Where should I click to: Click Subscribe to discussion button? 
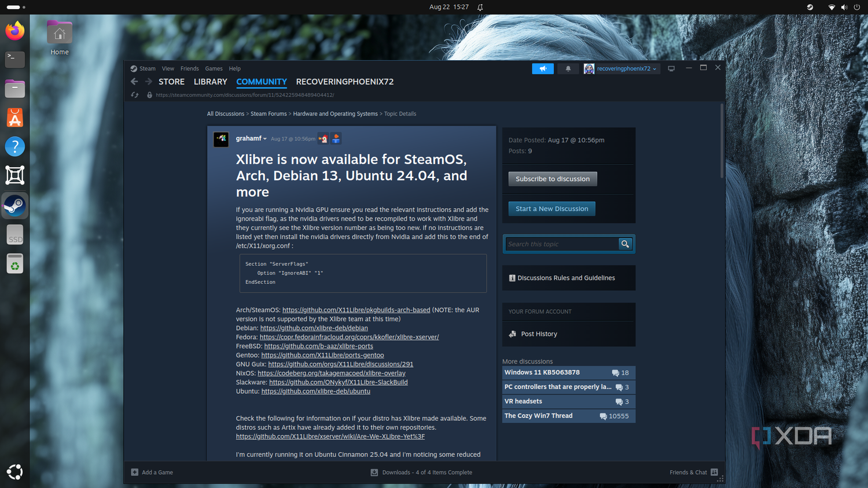(553, 179)
